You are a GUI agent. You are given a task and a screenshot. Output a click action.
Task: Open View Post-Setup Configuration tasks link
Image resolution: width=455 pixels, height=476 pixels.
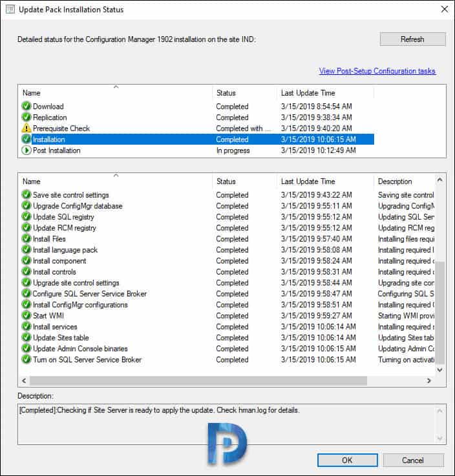[x=377, y=71]
